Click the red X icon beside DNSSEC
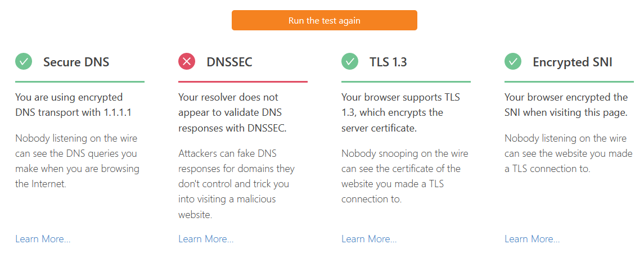Image resolution: width=644 pixels, height=258 pixels. 187,61
